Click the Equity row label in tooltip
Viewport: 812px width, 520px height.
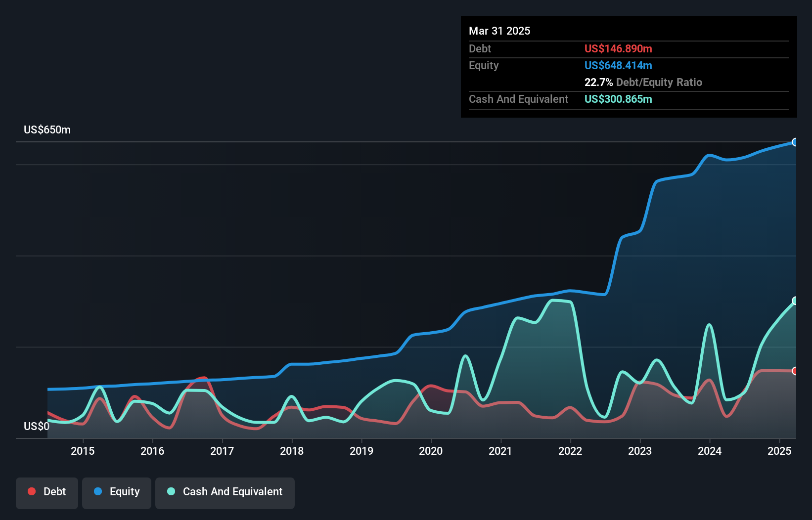point(484,65)
